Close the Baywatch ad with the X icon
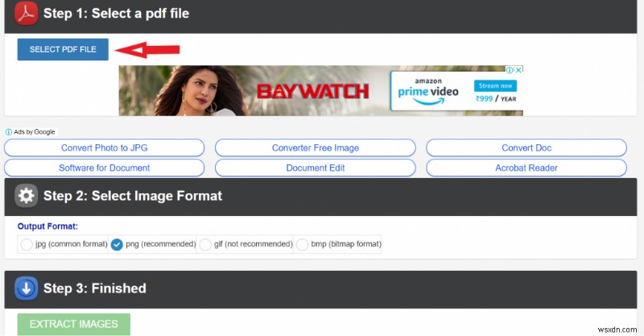This screenshot has width=644, height=336. pyautogui.click(x=518, y=70)
